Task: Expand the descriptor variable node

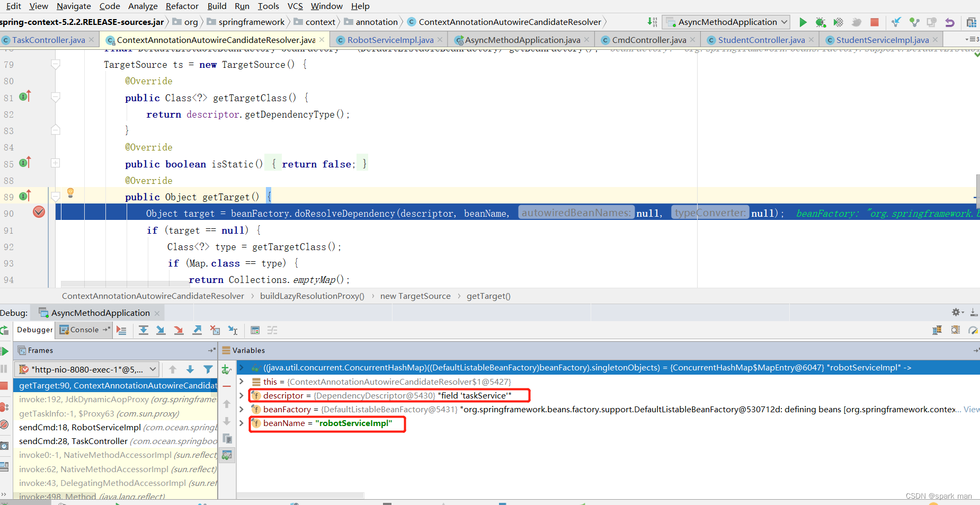Action: (x=241, y=395)
